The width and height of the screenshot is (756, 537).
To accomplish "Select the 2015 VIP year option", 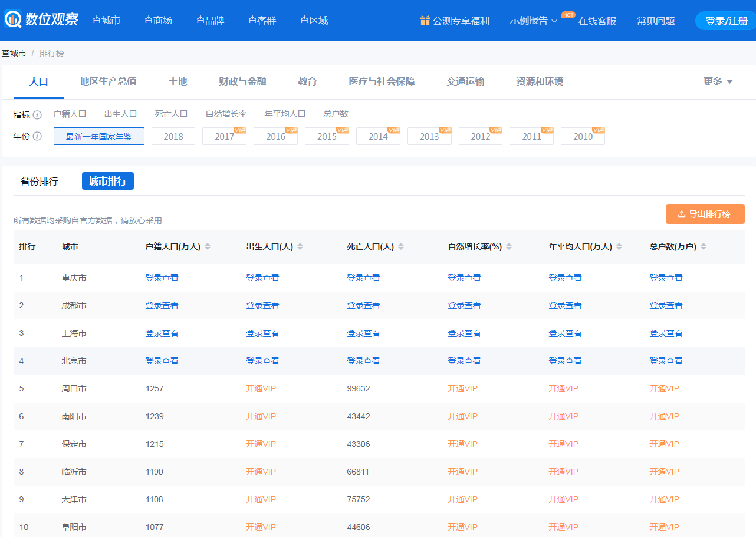I will point(327,136).
